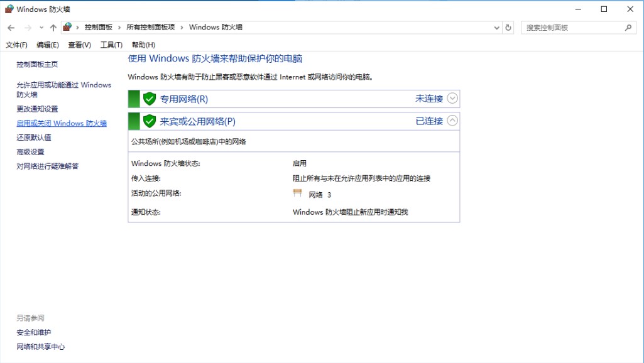Click the 启用 firewall state value
644x363 pixels.
click(x=300, y=163)
